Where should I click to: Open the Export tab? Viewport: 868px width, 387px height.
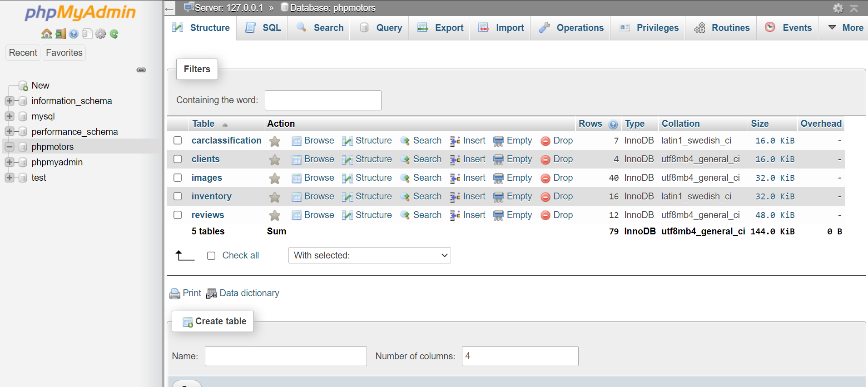440,28
